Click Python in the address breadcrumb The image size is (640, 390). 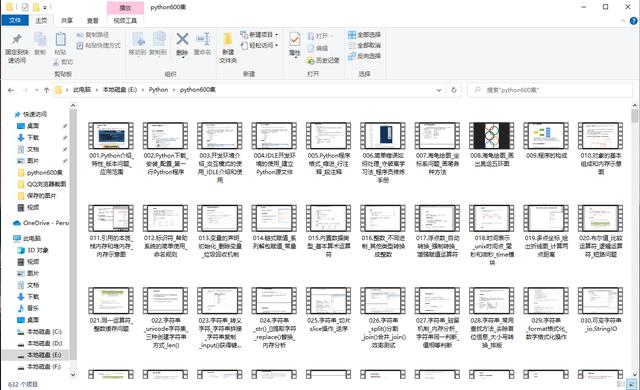pyautogui.click(x=158, y=90)
